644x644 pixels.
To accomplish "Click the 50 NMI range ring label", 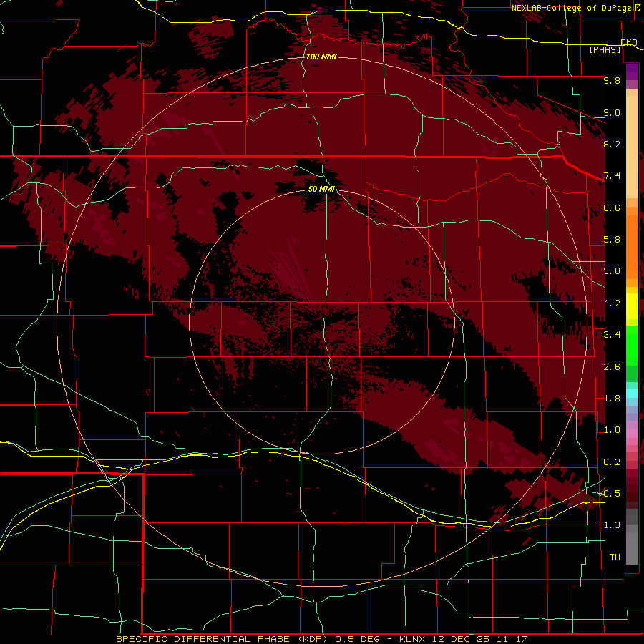I will click(x=321, y=189).
